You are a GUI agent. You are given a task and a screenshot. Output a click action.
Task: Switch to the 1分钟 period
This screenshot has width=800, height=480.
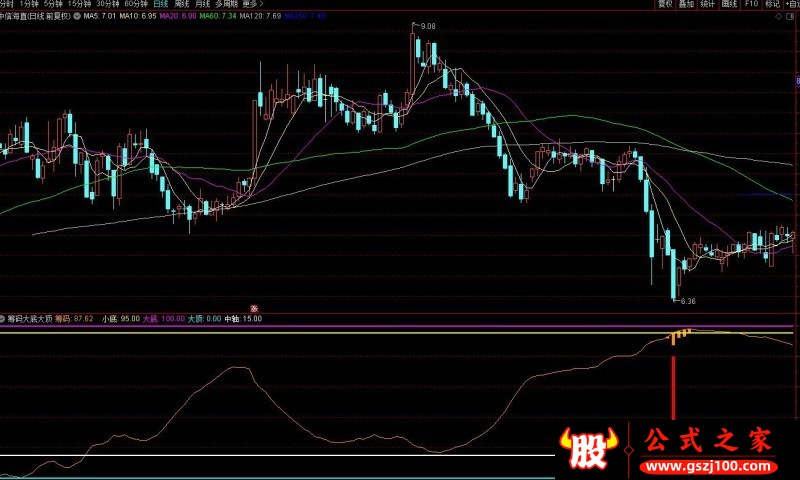28,4
